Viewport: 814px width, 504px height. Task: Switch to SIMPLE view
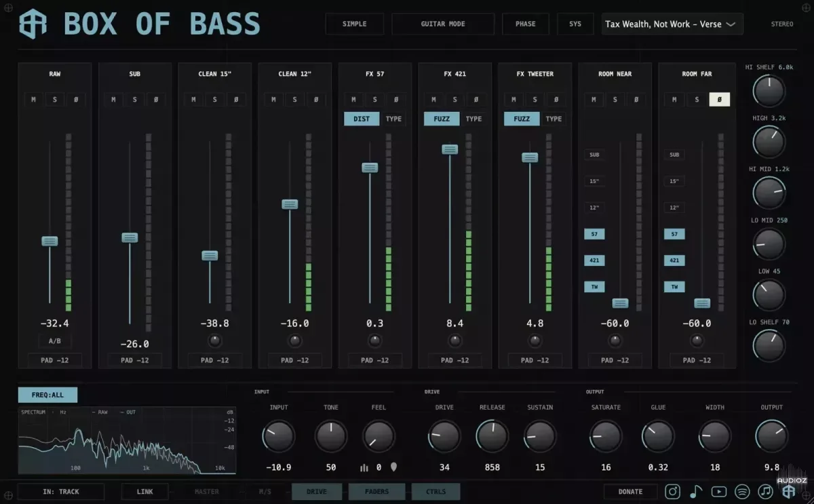[354, 24]
